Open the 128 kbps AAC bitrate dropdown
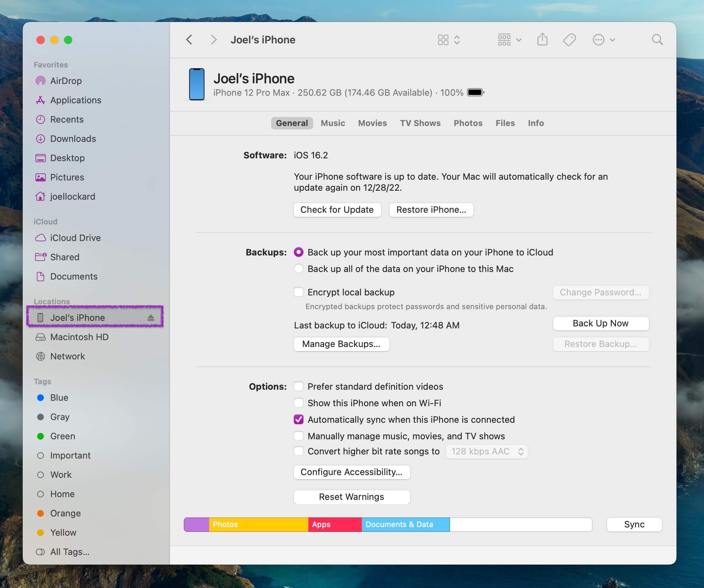This screenshot has height=588, width=704. pyautogui.click(x=487, y=452)
